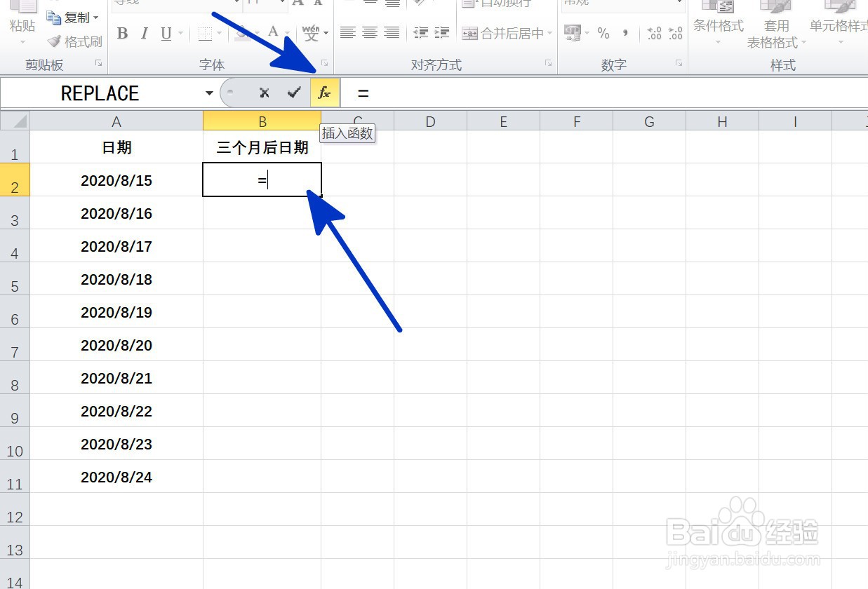The width and height of the screenshot is (868, 589).
Task: Open the font (字体) dialog launcher
Action: coord(324,64)
